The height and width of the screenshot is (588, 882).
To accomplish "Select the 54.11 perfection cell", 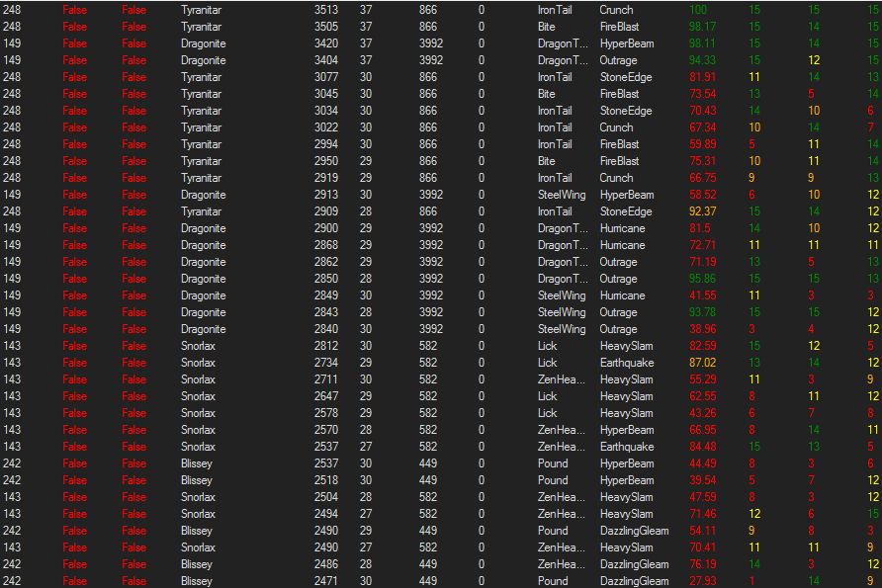I will pyautogui.click(x=703, y=532).
